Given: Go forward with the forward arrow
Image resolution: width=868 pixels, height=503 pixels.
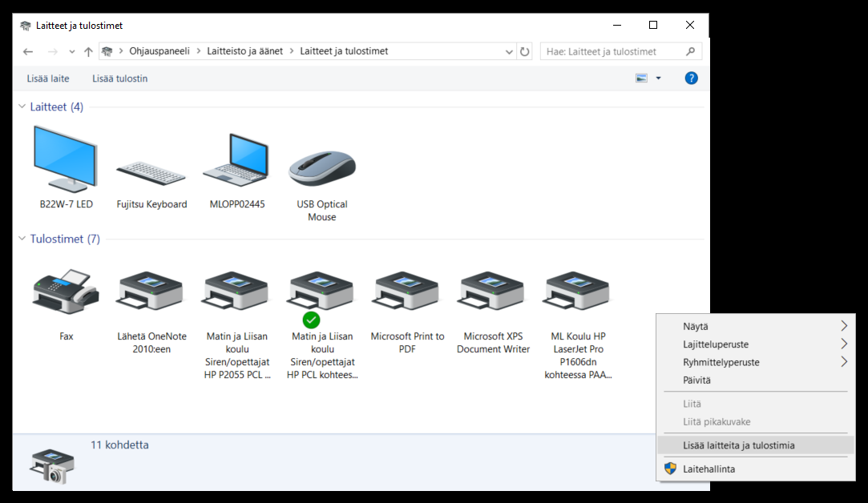Looking at the screenshot, I should (x=52, y=51).
